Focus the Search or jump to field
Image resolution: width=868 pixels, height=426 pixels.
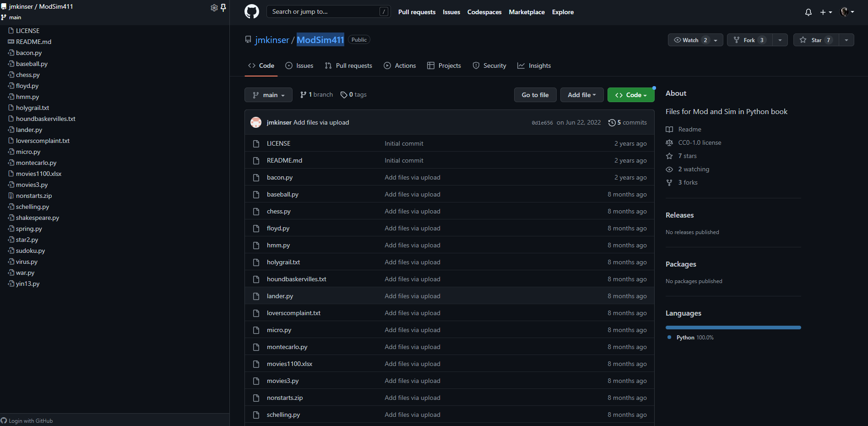click(x=328, y=11)
